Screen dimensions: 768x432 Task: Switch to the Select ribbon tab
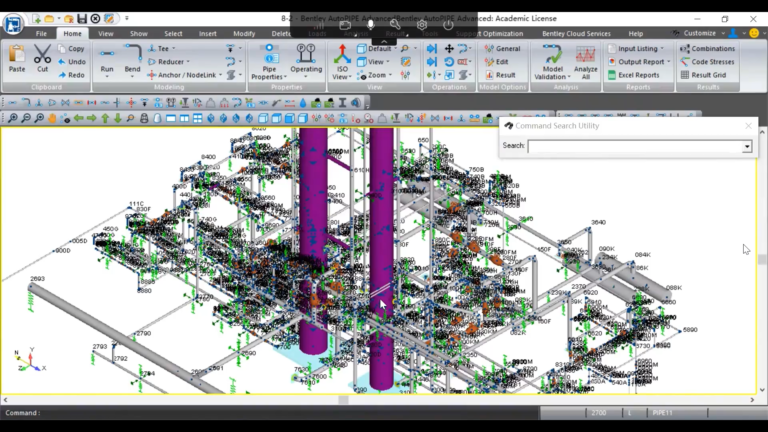pos(173,33)
